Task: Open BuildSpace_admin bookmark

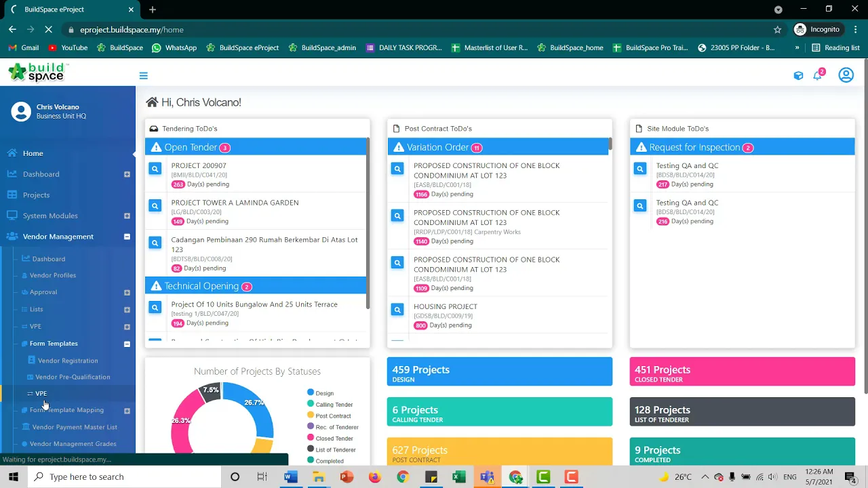Action: [322, 48]
